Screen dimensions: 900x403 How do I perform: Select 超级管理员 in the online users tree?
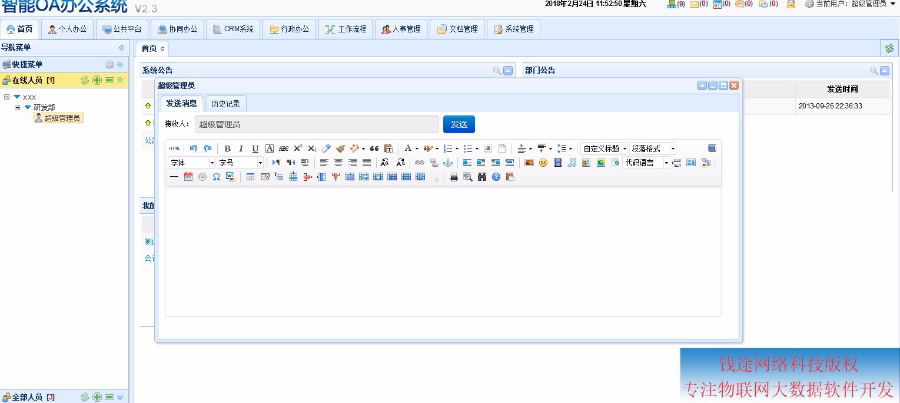click(x=59, y=118)
